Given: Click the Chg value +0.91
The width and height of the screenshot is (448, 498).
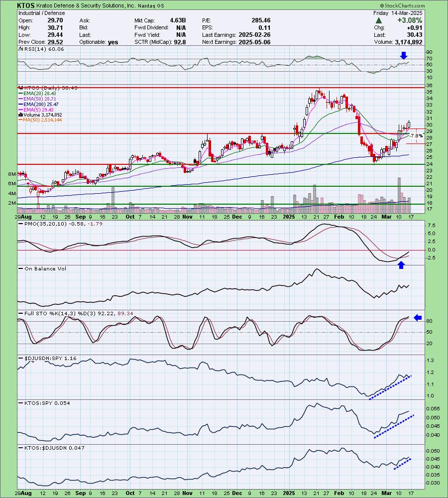Looking at the screenshot, I should [414, 27].
